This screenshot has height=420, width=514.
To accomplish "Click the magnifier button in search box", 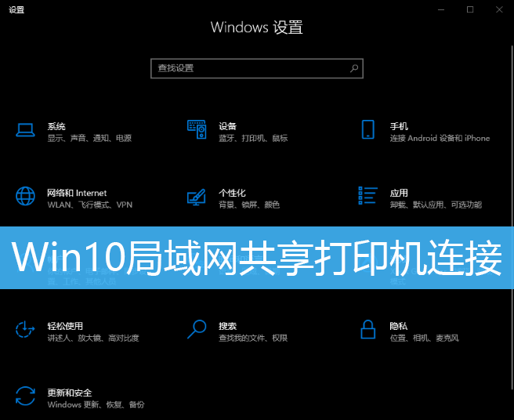I will [x=354, y=68].
